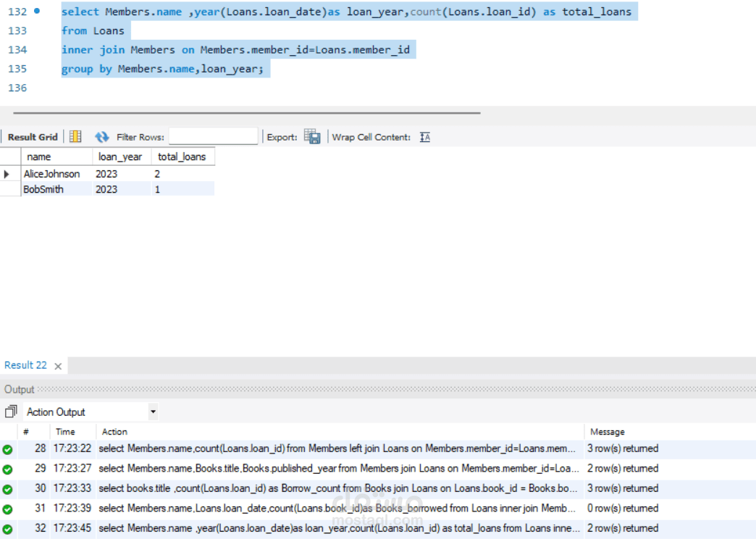Viewport: 756px width, 539px height.
Task: Click the '#' column header in Output
Action: coord(26,432)
